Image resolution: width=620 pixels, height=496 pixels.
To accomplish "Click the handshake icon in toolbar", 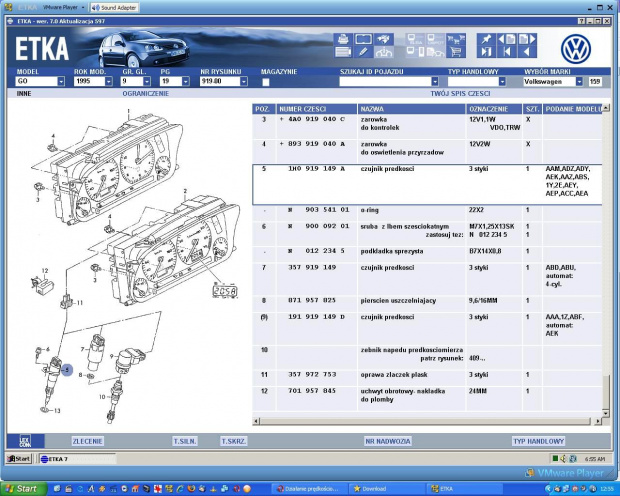I will coord(384,39).
